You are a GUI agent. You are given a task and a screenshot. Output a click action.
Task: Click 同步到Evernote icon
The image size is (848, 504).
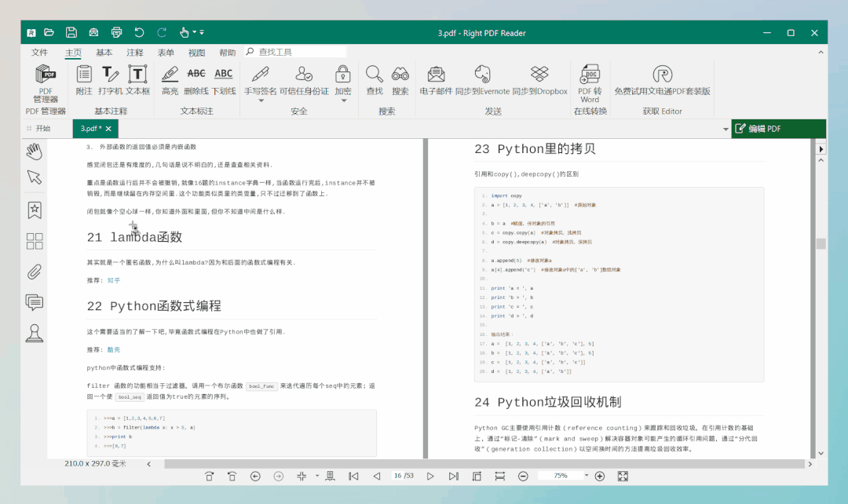coord(482,74)
